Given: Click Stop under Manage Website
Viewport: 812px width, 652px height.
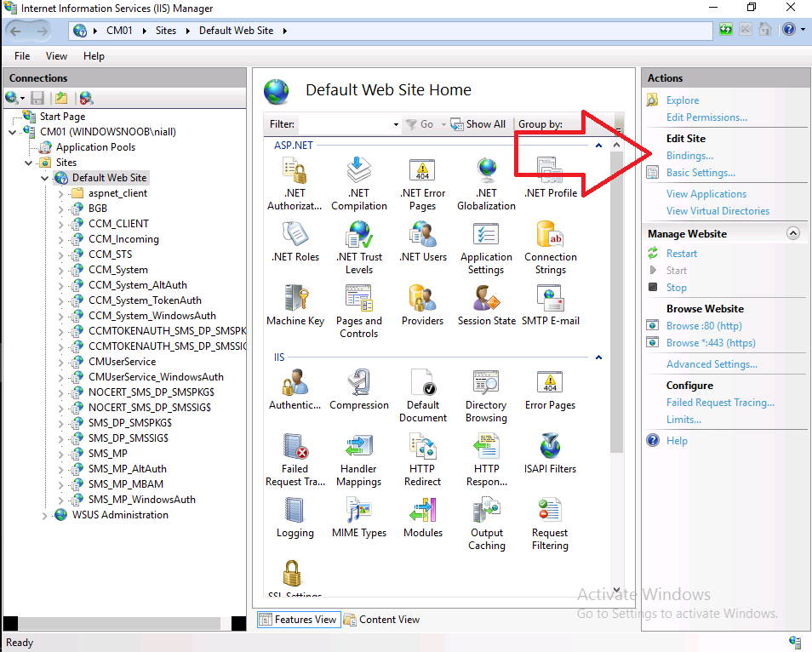Looking at the screenshot, I should [x=677, y=288].
